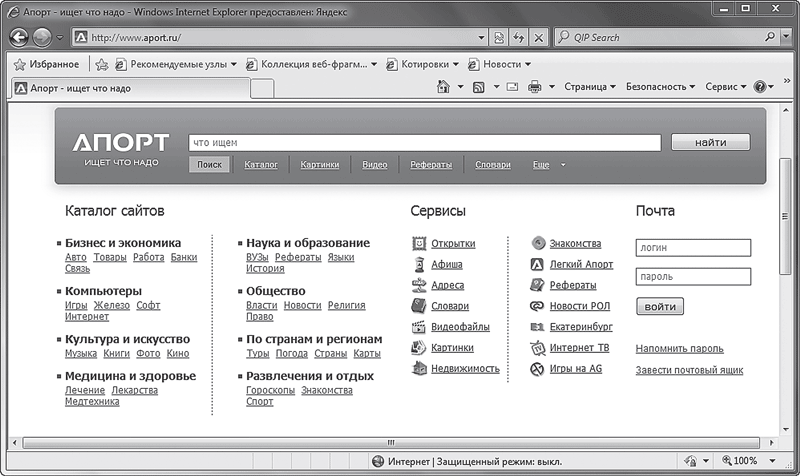The width and height of the screenshot is (800, 476).
Task: Click the Refresh page icon
Action: [519, 38]
